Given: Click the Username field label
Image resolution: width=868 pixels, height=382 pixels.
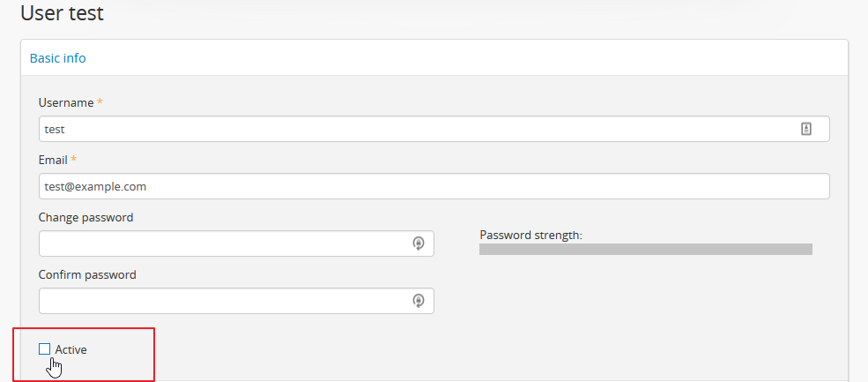Looking at the screenshot, I should [x=66, y=102].
